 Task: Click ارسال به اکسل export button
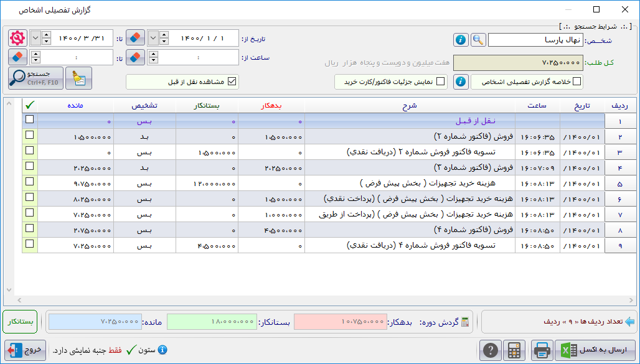click(x=595, y=350)
